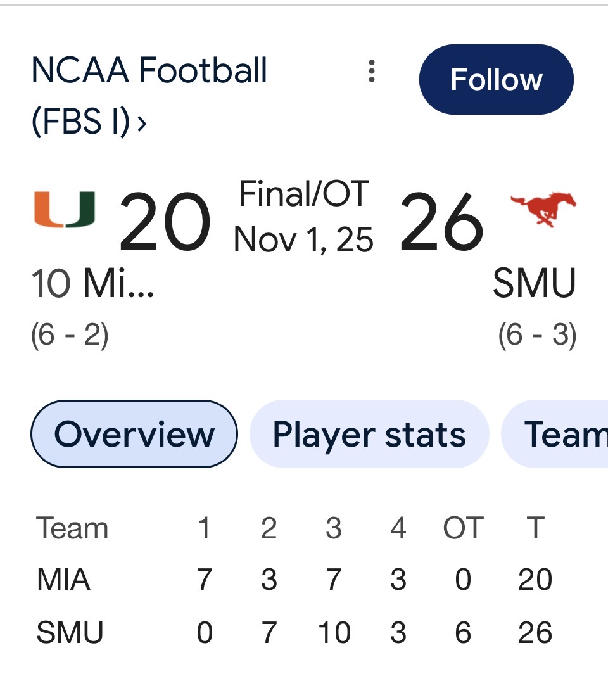Tap the Nov 1, 25 game date
The image size is (608, 700).
tap(303, 239)
